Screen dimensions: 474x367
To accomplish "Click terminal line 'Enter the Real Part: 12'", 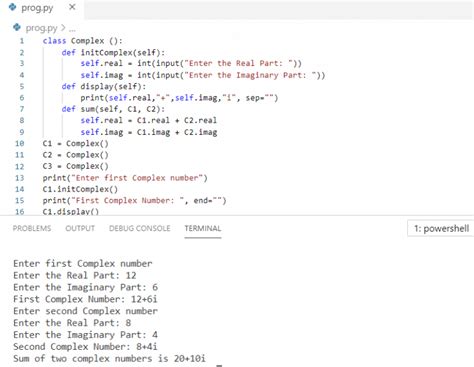I will (75, 276).
